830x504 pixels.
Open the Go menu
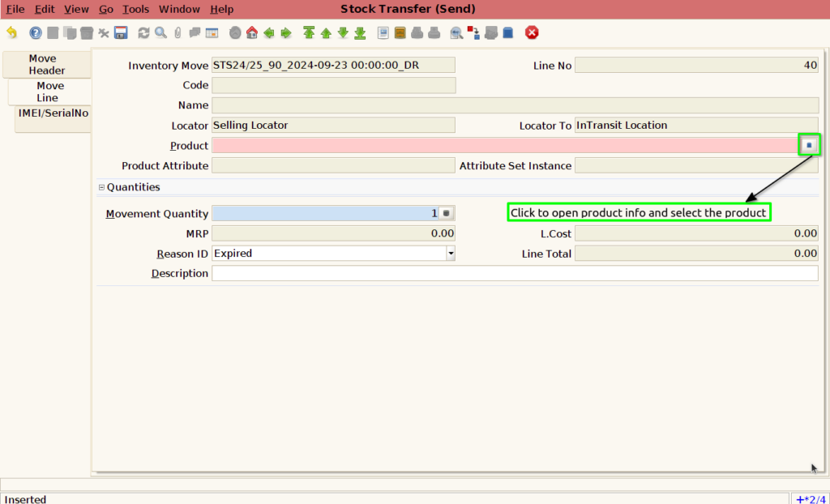click(106, 9)
